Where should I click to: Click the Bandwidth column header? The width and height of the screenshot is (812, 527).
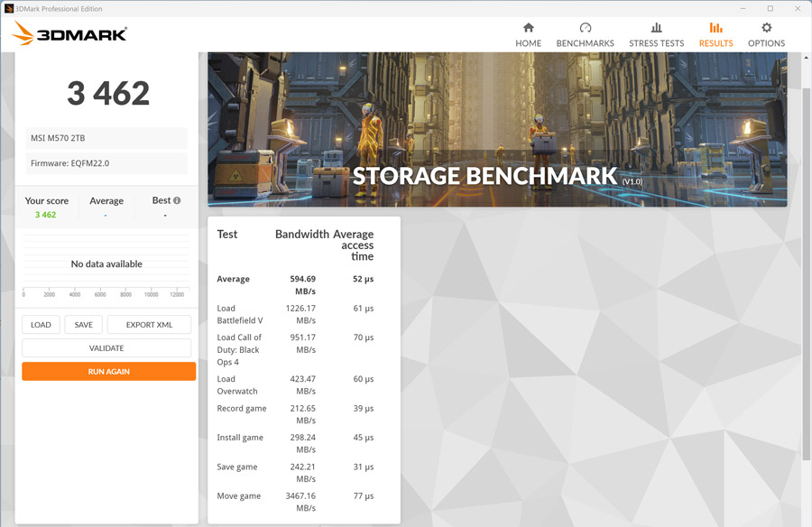pyautogui.click(x=302, y=235)
